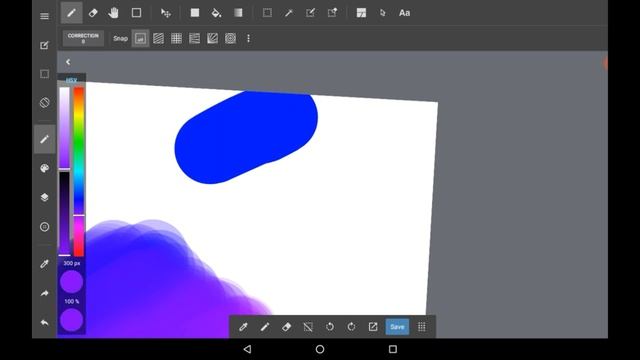
Task: Open the edit menu in left sidebar
Action: click(x=44, y=45)
